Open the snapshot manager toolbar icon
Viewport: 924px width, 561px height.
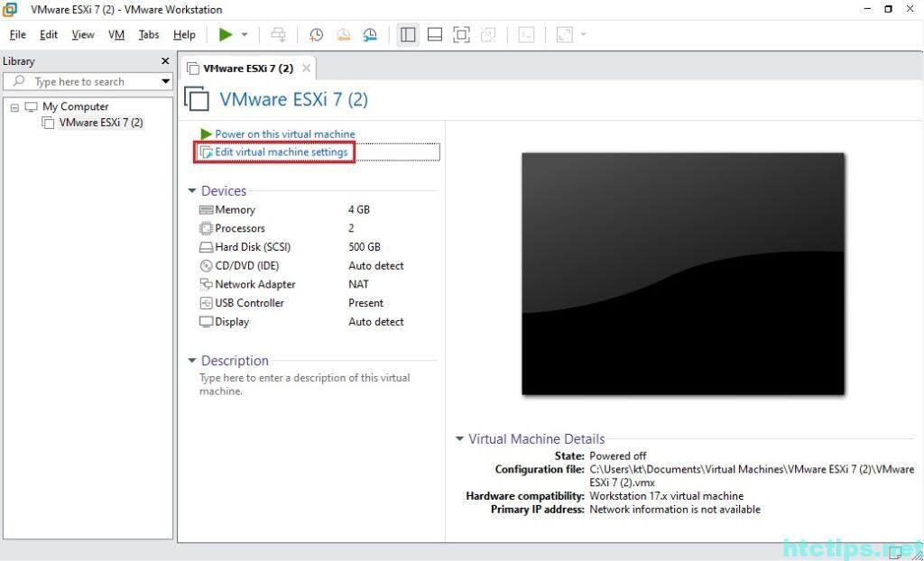coord(370,35)
